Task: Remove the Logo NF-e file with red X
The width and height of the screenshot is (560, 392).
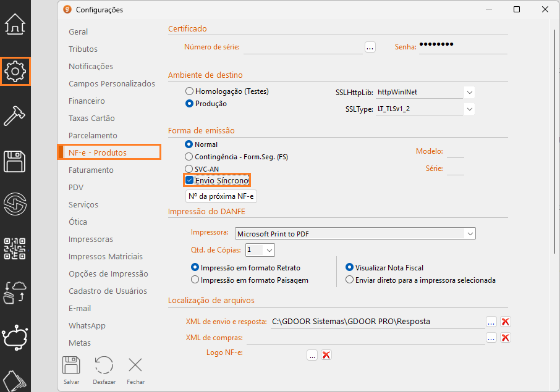Action: [x=326, y=354]
